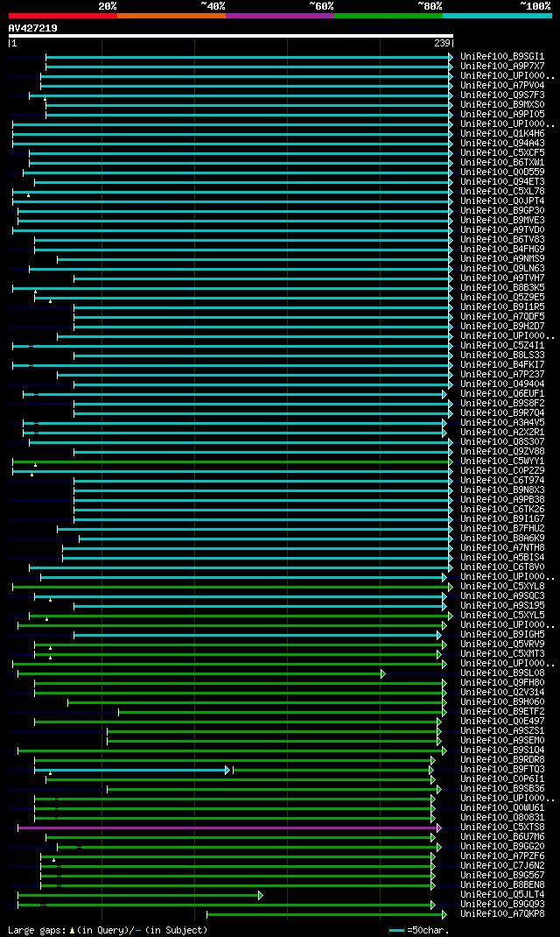Screen dimensions: 560x937
Task: Click UniRef100_A2X2R1 label
Action: click(502, 432)
